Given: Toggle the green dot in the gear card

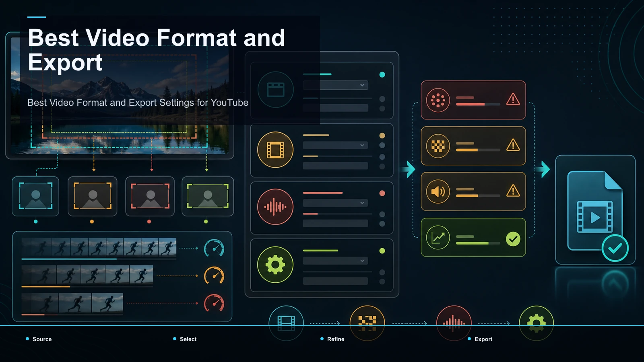Looking at the screenshot, I should coord(382,251).
